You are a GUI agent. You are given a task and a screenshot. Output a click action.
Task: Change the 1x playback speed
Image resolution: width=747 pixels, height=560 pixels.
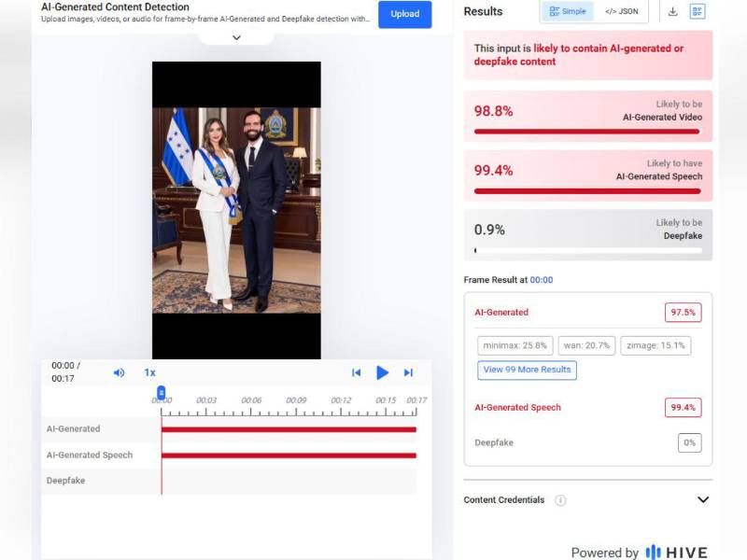tap(149, 372)
